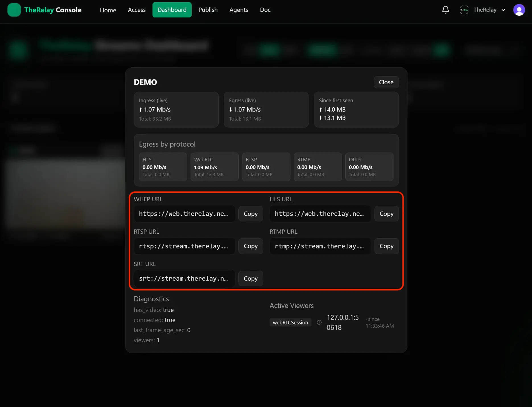The height and width of the screenshot is (407, 532).
Task: Copy the WHEP URL
Action: (251, 214)
